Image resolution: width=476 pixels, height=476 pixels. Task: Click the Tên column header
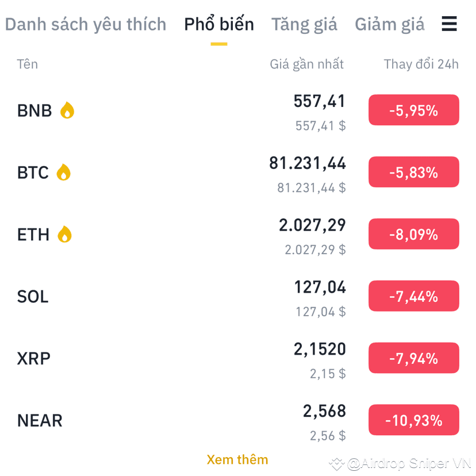coord(27,64)
